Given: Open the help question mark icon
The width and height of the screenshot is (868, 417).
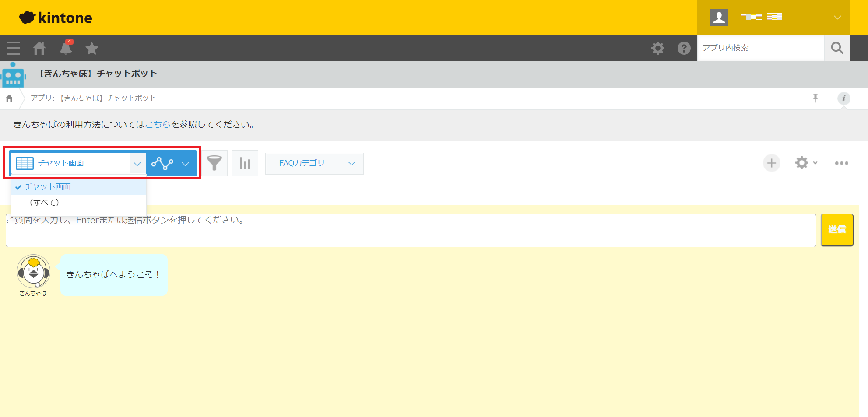Looking at the screenshot, I should click(x=684, y=48).
